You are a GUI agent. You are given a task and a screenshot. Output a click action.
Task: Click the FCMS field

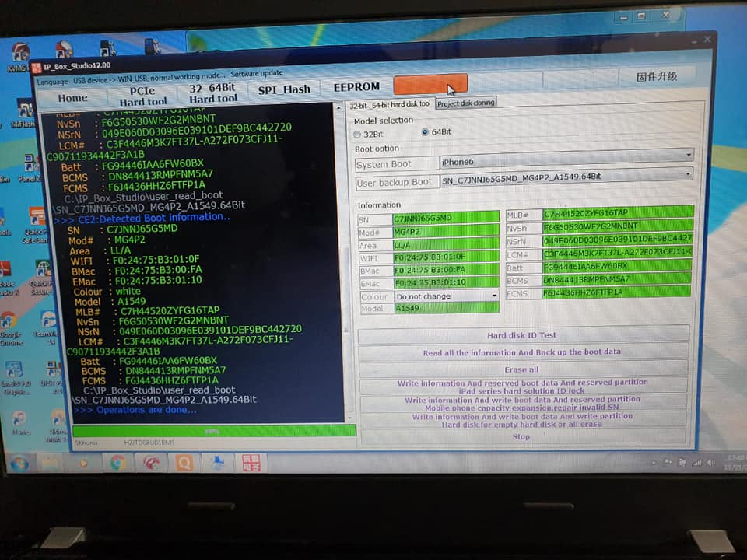click(617, 292)
